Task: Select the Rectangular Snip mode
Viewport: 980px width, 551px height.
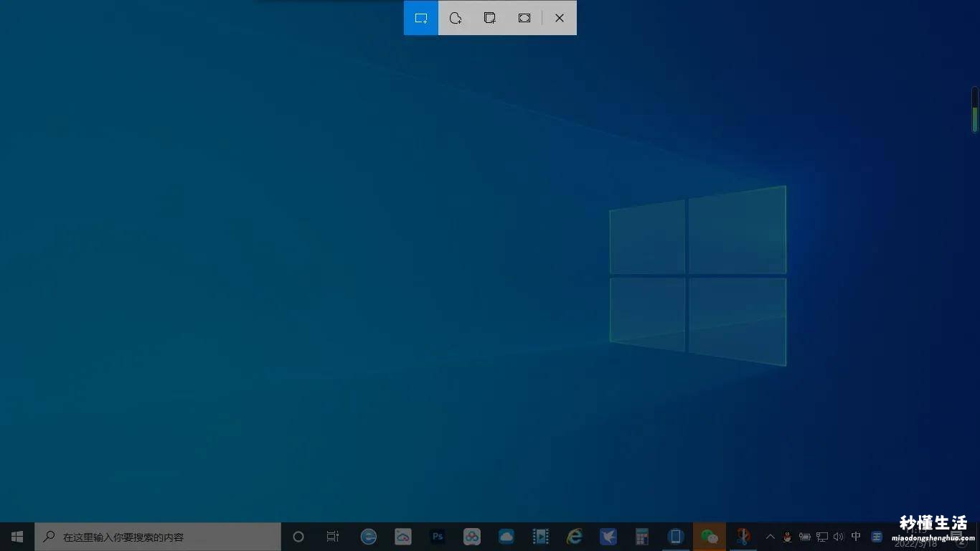Action: pos(421,18)
